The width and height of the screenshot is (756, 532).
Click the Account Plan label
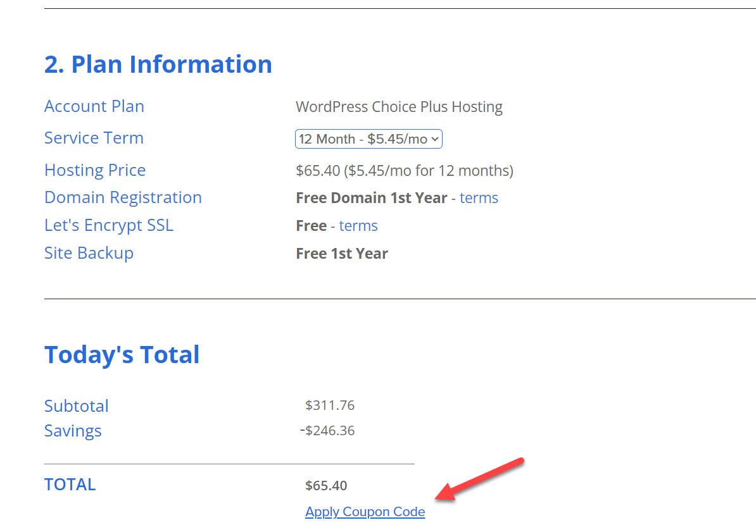(94, 106)
